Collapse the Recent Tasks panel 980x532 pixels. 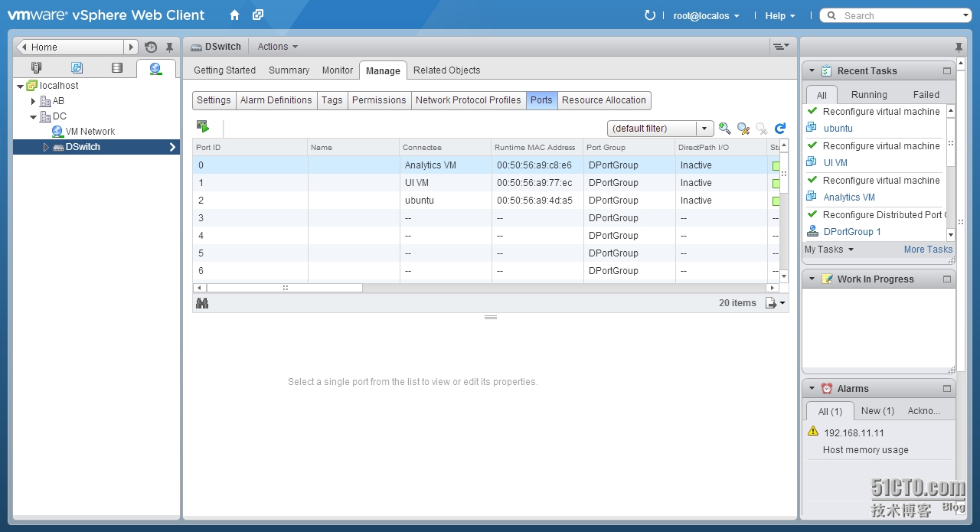click(x=812, y=71)
